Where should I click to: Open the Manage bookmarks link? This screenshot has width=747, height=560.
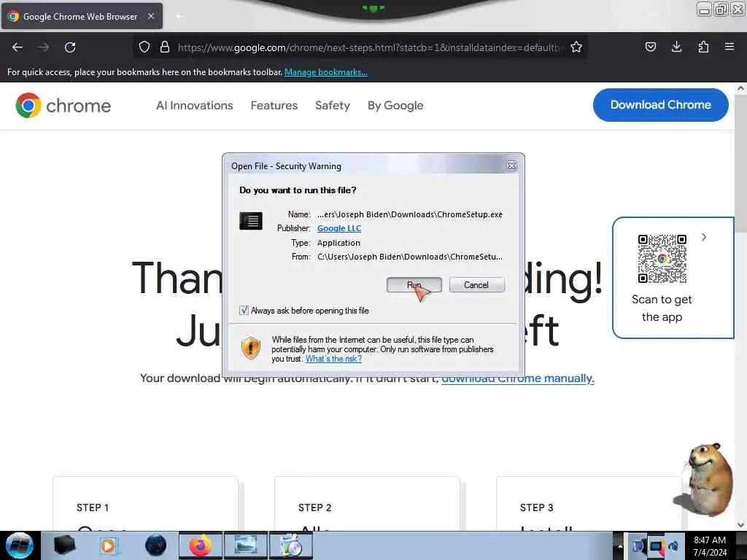pyautogui.click(x=326, y=72)
